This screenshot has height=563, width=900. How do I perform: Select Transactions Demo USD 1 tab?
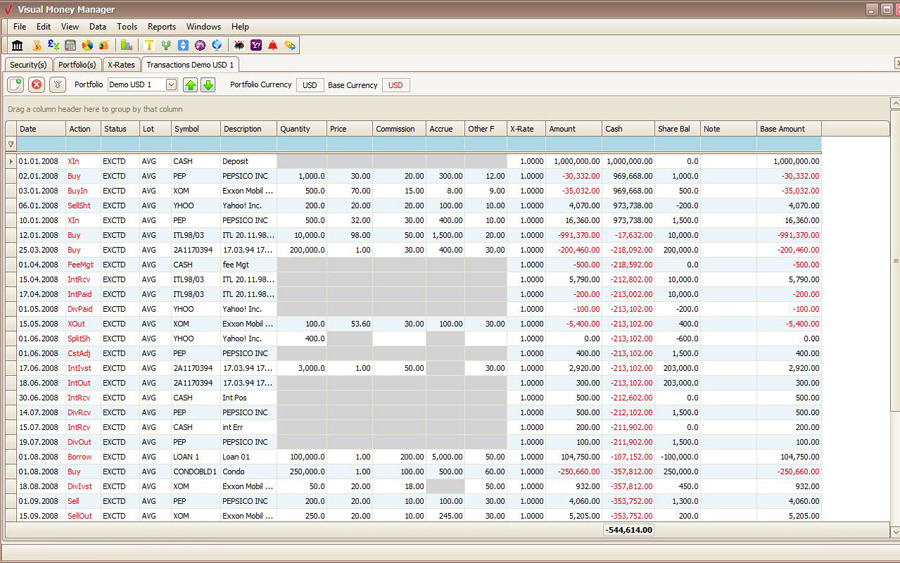pyautogui.click(x=190, y=64)
